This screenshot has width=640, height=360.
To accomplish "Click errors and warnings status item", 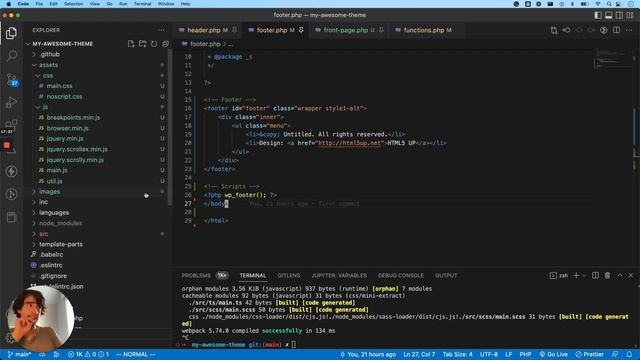I will (89, 354).
